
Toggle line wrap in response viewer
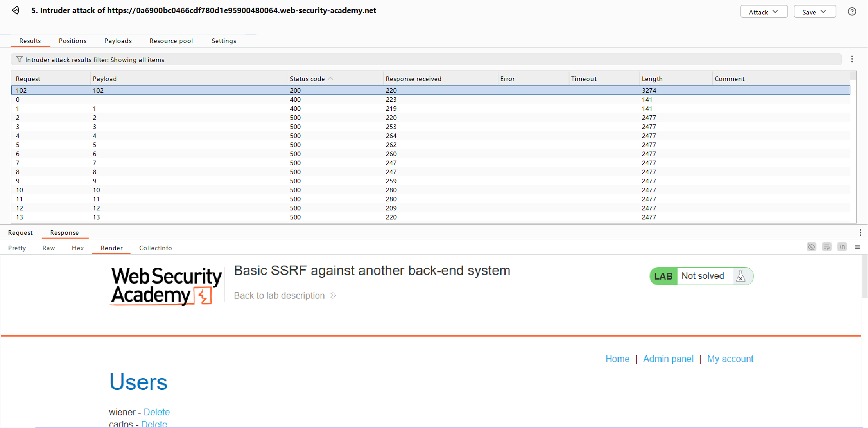827,247
